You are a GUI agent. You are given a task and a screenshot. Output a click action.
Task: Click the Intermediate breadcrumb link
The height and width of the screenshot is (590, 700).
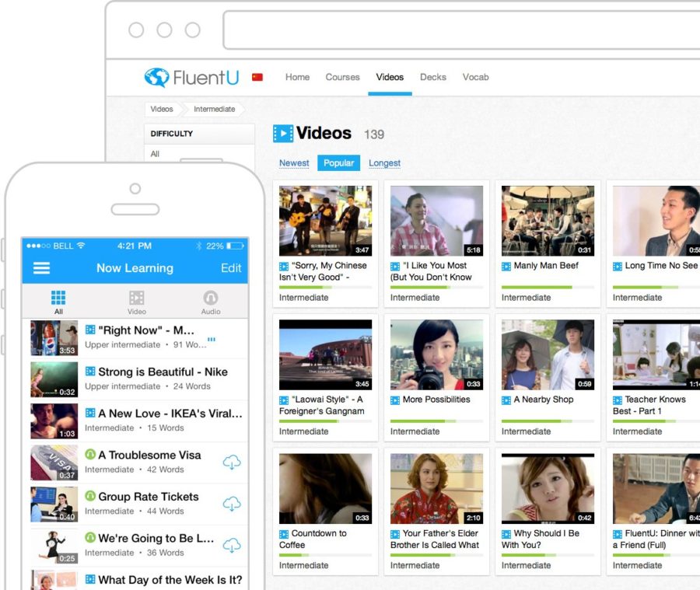[x=214, y=109]
